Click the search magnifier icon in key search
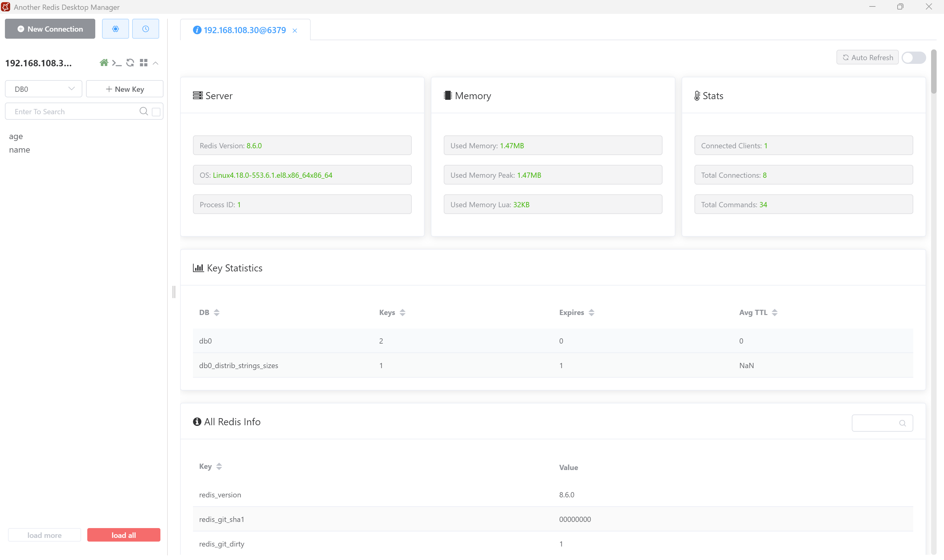This screenshot has width=944, height=560. click(x=144, y=111)
